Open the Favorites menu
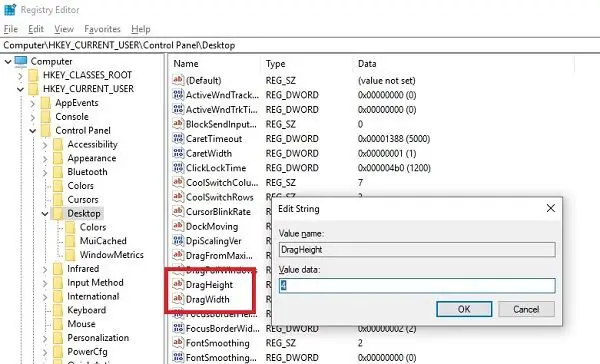The height and width of the screenshot is (364, 600). pos(102,29)
